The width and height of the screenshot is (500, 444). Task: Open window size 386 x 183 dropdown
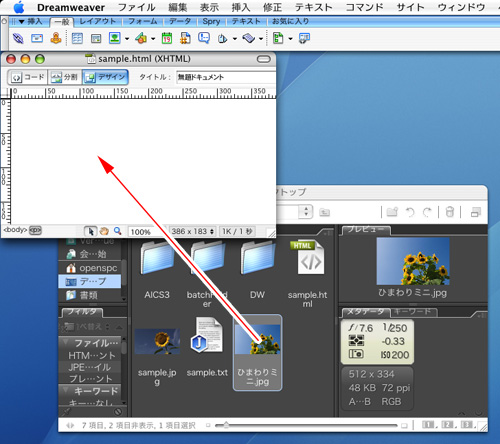pyautogui.click(x=193, y=231)
